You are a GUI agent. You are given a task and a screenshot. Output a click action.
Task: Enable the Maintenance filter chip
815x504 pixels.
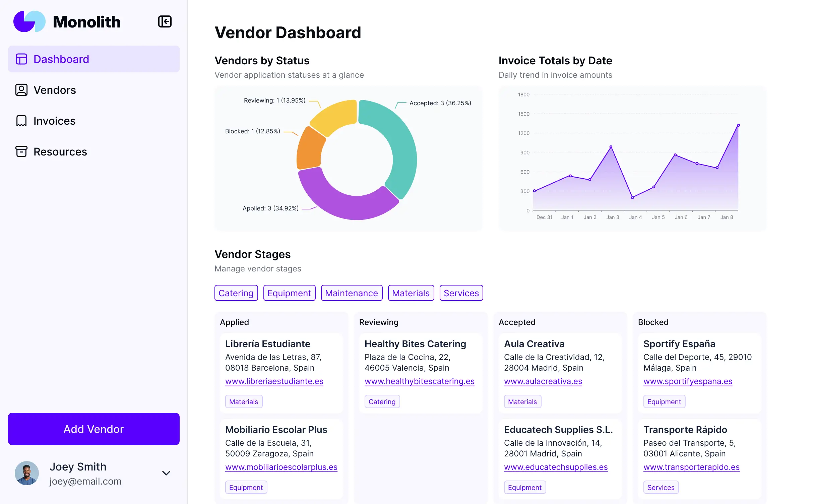352,293
